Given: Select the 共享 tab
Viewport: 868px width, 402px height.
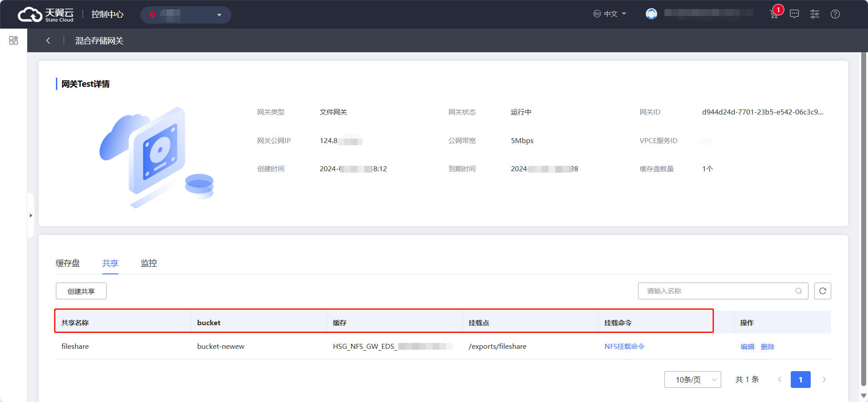Looking at the screenshot, I should pos(110,263).
